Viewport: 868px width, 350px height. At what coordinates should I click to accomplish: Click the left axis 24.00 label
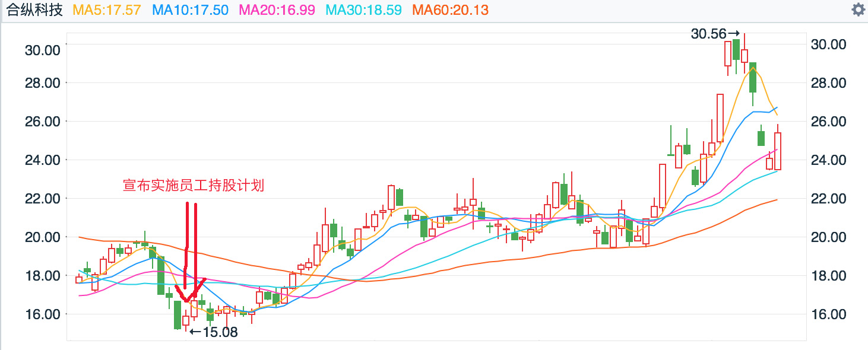coord(42,160)
